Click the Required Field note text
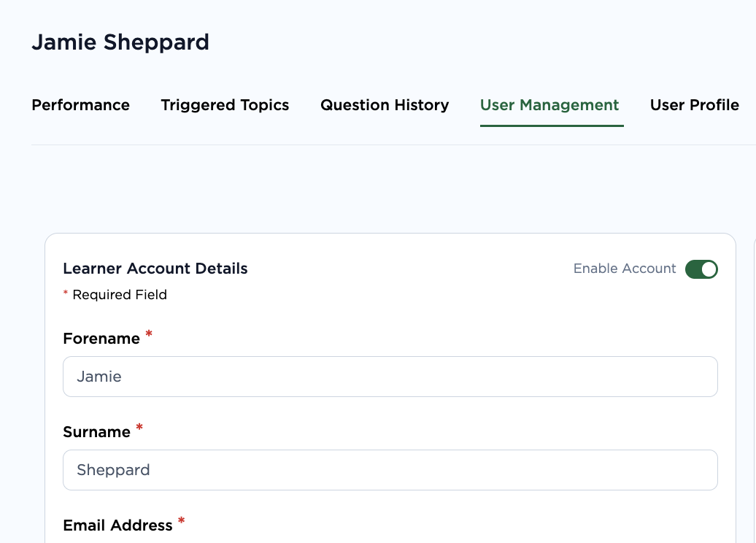 (120, 295)
